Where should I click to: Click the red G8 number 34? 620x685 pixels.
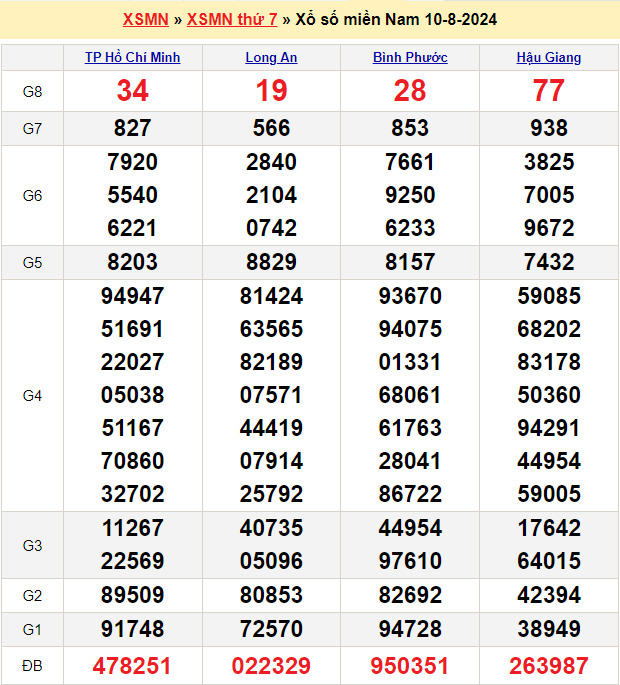click(133, 91)
